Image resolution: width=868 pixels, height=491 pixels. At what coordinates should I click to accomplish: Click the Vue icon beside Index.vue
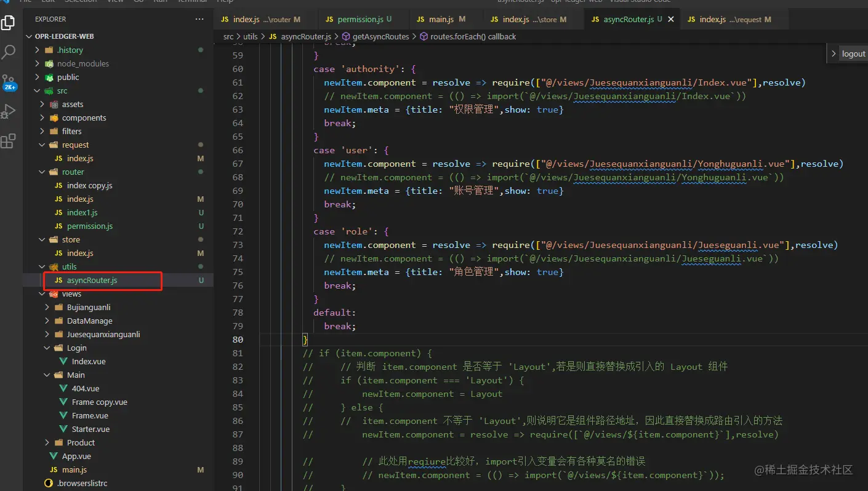coord(64,361)
